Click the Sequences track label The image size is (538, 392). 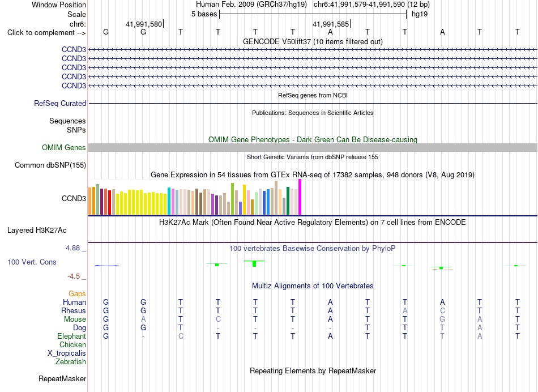[x=67, y=121]
